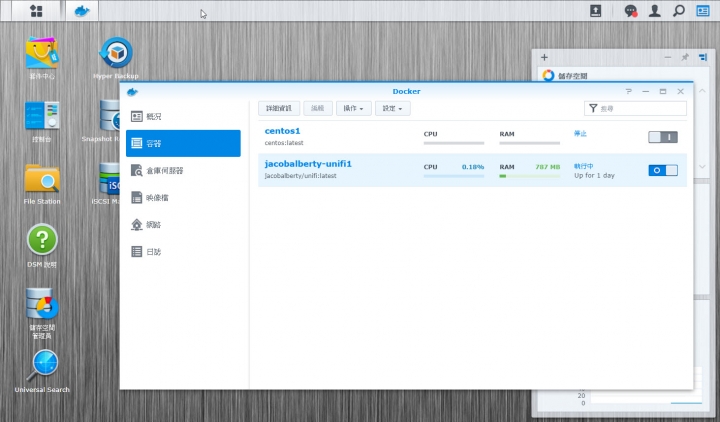Open the Package Center desktop icon

point(41,53)
